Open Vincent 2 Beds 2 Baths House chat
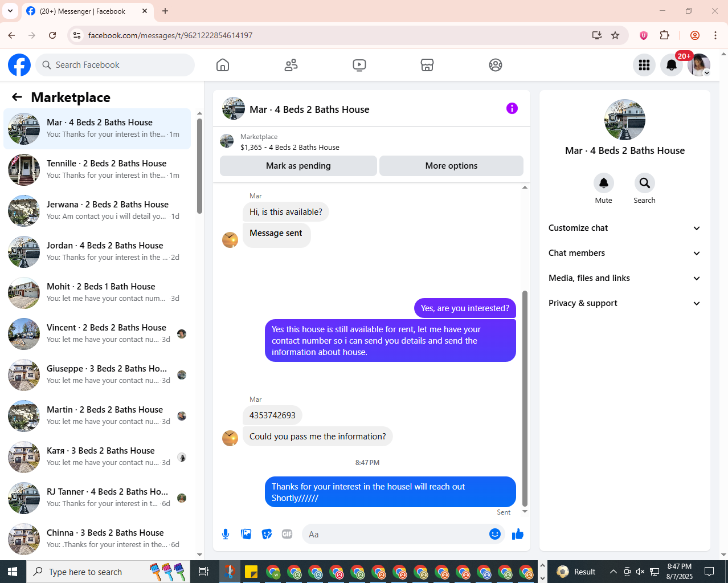This screenshot has height=583, width=728. 97,334
